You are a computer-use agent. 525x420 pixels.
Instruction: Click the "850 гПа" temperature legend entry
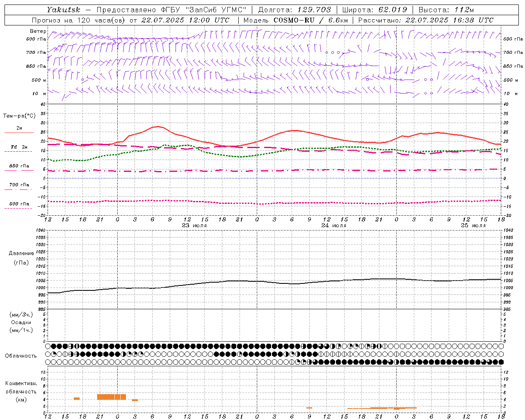(x=19, y=166)
